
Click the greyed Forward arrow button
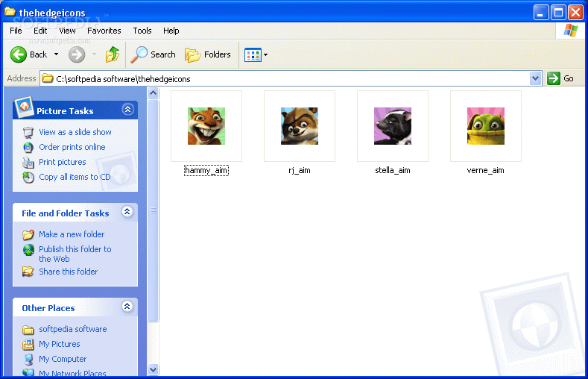click(77, 54)
